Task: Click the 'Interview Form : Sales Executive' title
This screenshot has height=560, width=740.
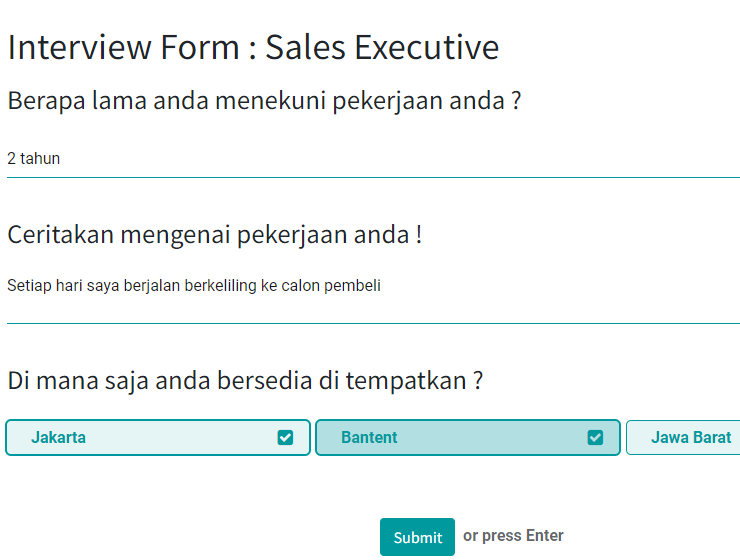Action: tap(253, 47)
